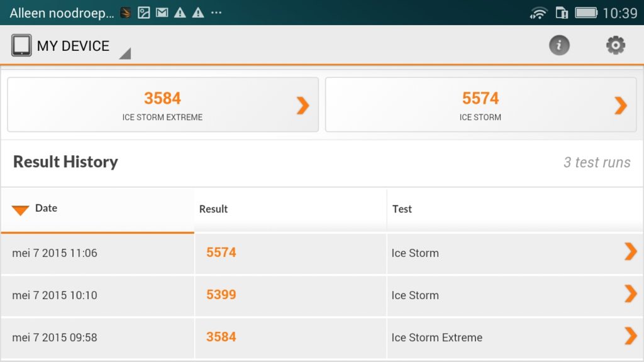The image size is (644, 362).
Task: Tap the Result History heading
Action: click(x=65, y=162)
